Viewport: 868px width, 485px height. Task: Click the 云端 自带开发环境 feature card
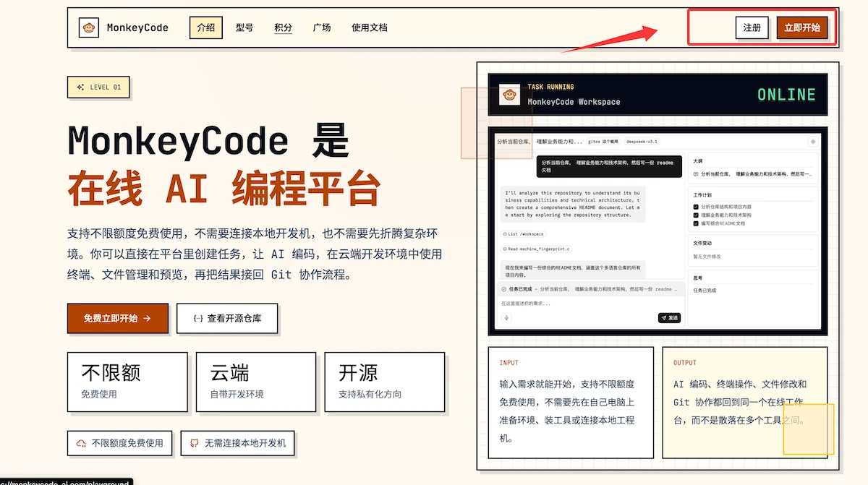[x=256, y=382]
